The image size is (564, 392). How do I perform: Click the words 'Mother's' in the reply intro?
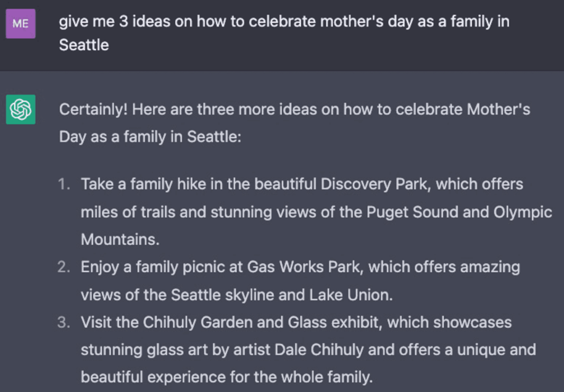click(499, 109)
